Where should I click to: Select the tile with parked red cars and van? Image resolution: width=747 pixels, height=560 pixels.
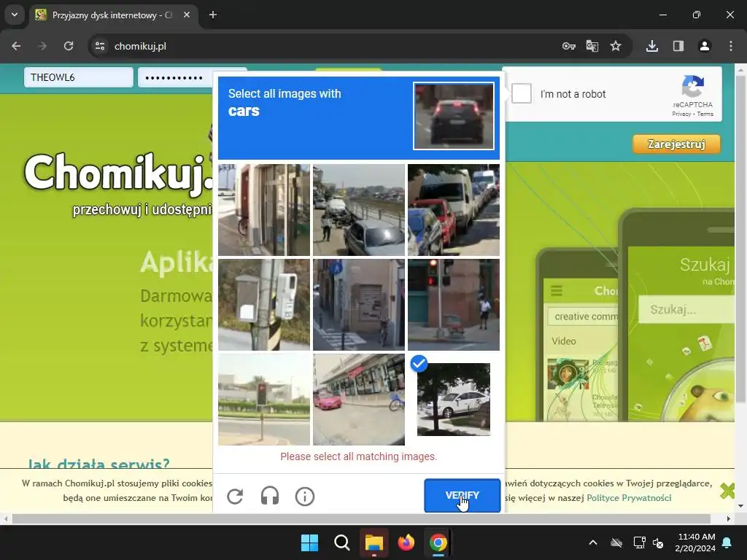(x=454, y=210)
